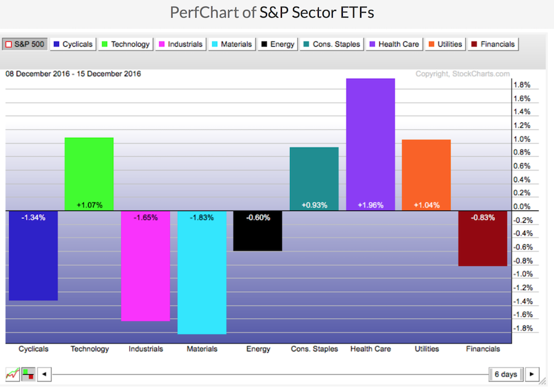Click the left scroll arrow on timeline
Screen dimensions: 554x392
pyautogui.click(x=44, y=374)
